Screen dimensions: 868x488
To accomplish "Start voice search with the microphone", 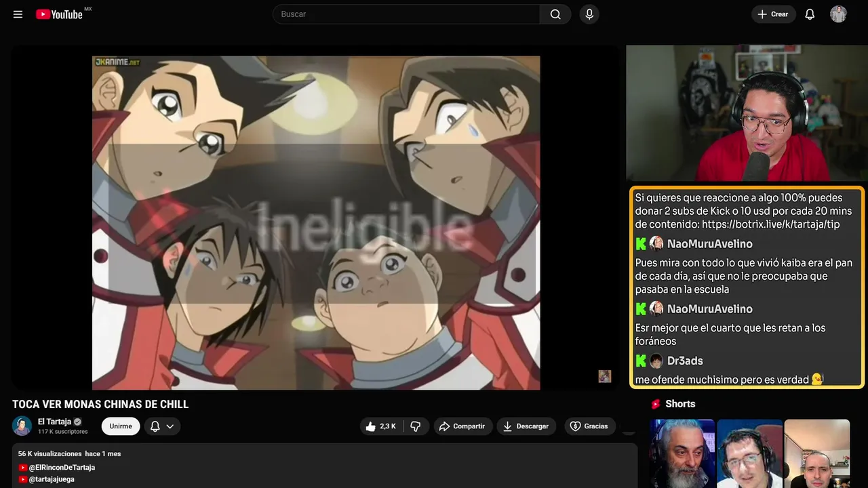I will click(589, 14).
